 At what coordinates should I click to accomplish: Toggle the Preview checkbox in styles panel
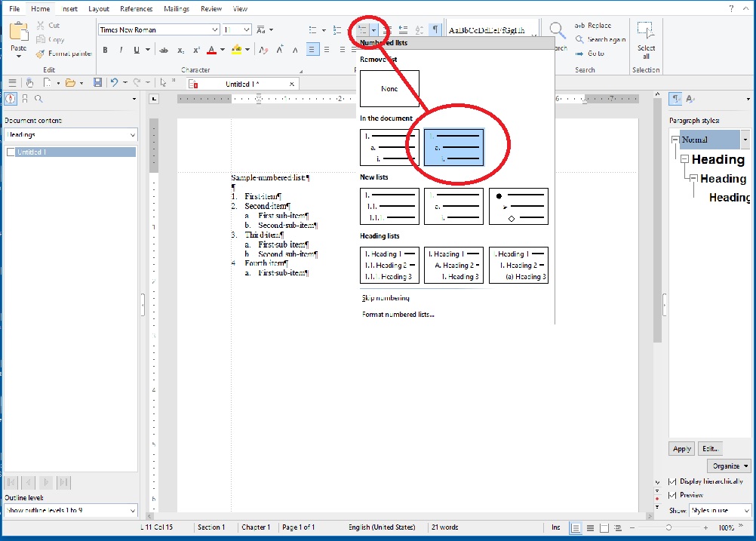point(673,495)
